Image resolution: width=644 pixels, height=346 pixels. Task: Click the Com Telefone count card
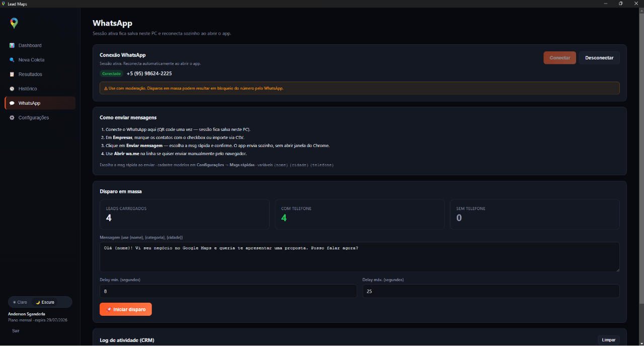[360, 215]
